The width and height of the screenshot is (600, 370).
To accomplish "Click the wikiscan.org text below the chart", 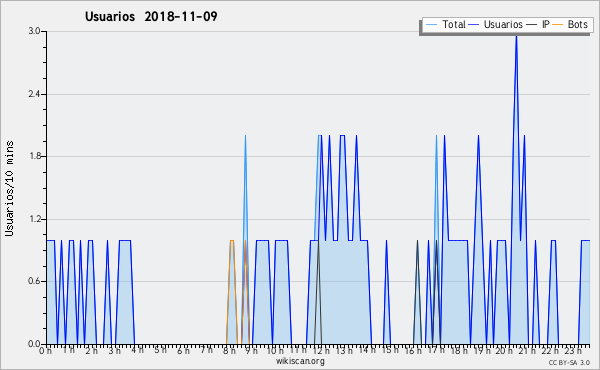I will pos(300,361).
